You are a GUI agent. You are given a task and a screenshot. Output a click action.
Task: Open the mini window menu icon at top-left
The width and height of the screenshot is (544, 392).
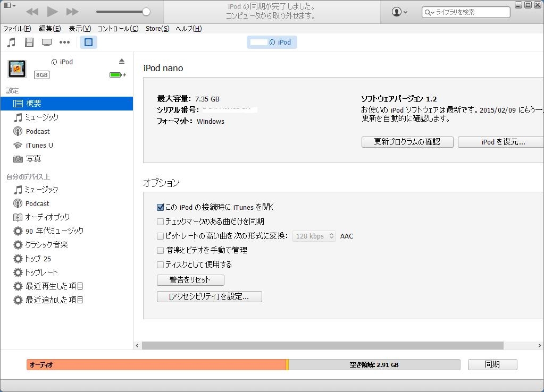pos(10,5)
